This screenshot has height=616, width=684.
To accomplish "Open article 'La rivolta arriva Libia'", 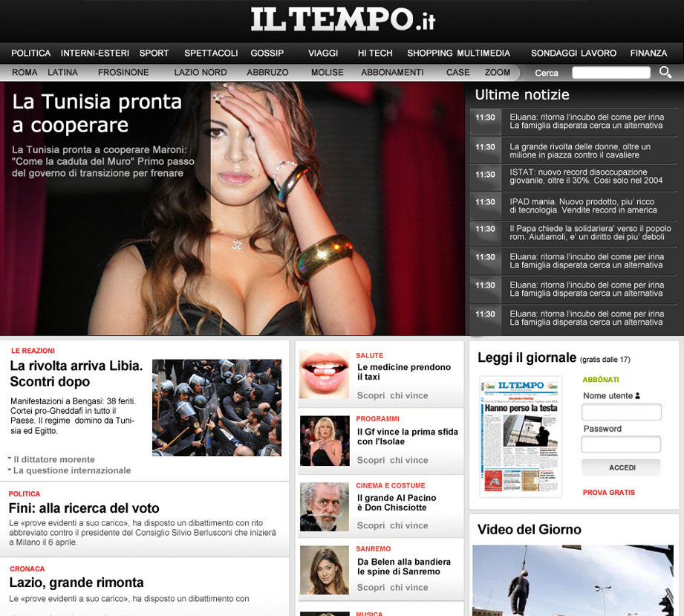I will tap(76, 373).
